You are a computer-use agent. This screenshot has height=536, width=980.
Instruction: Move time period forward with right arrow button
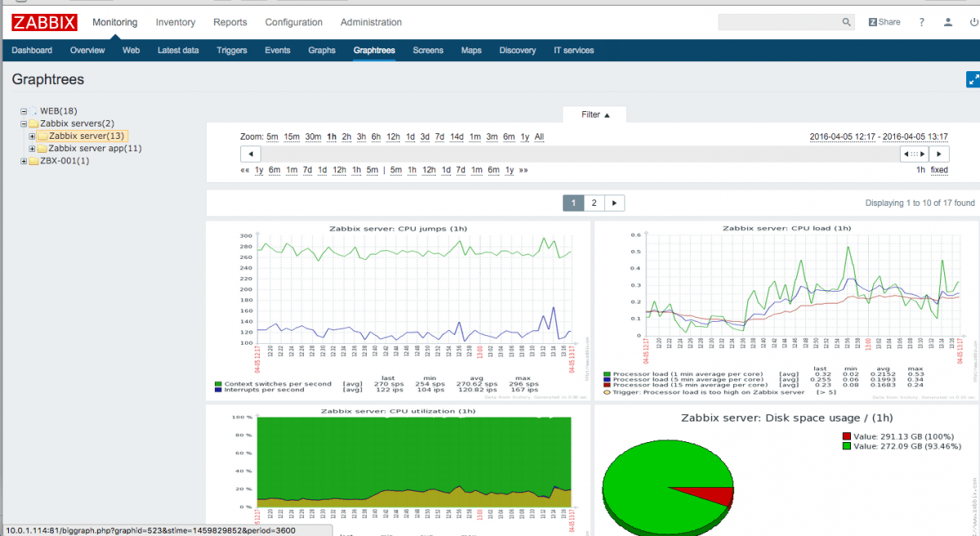click(938, 153)
